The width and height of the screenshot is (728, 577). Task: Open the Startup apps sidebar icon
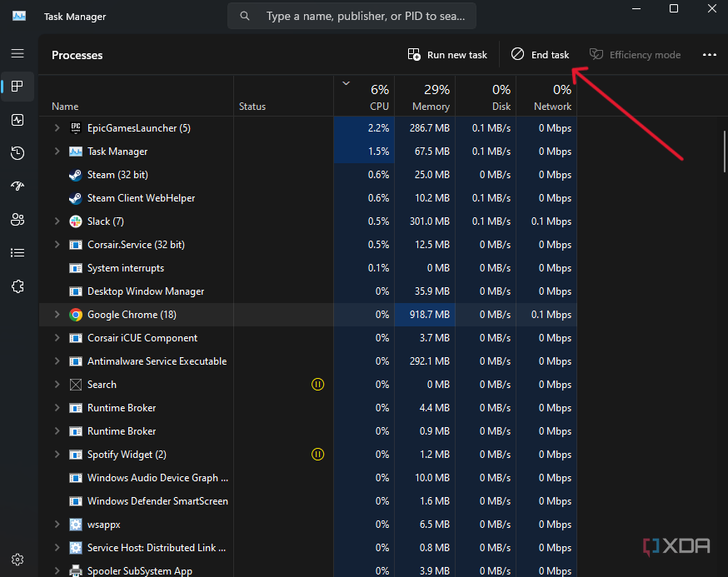pos(17,187)
